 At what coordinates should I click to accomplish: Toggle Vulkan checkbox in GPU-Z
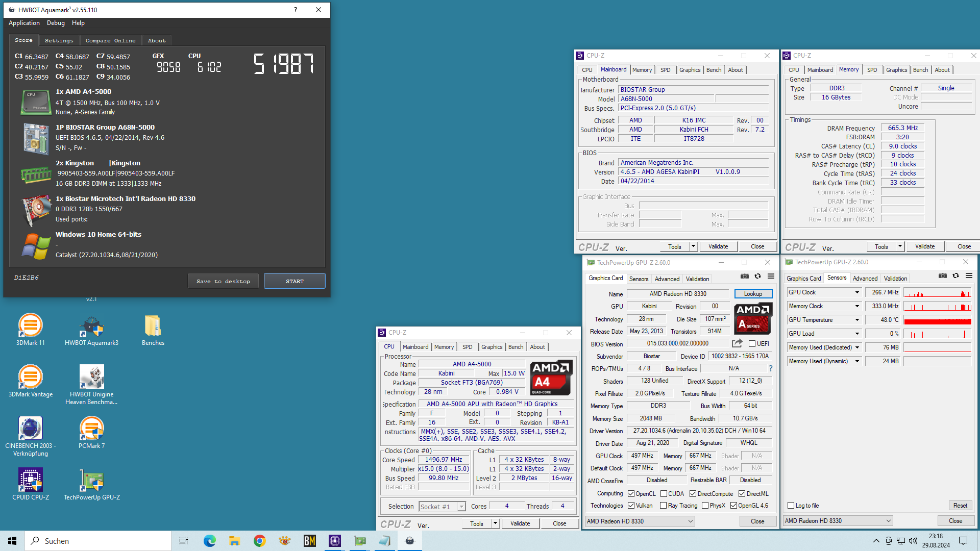(631, 506)
